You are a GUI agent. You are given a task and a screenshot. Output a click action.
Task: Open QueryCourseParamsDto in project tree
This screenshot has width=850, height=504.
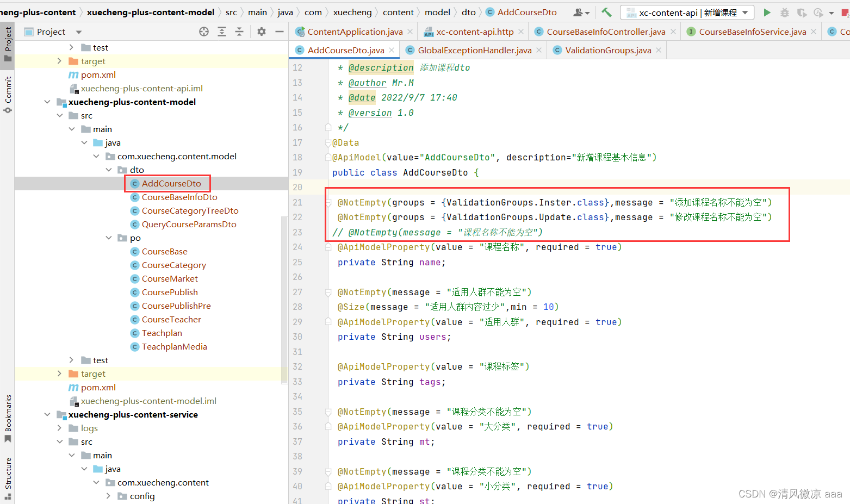(189, 224)
